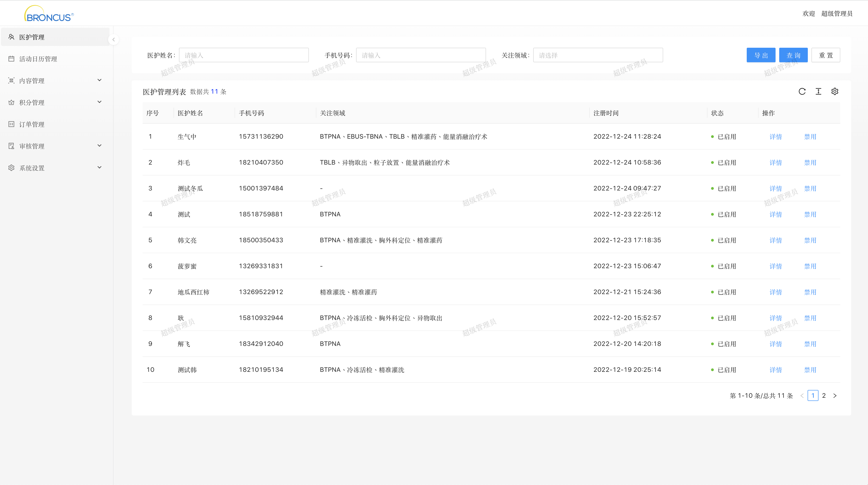Open 详情 for 解飞
The image size is (868, 485).
pos(776,344)
